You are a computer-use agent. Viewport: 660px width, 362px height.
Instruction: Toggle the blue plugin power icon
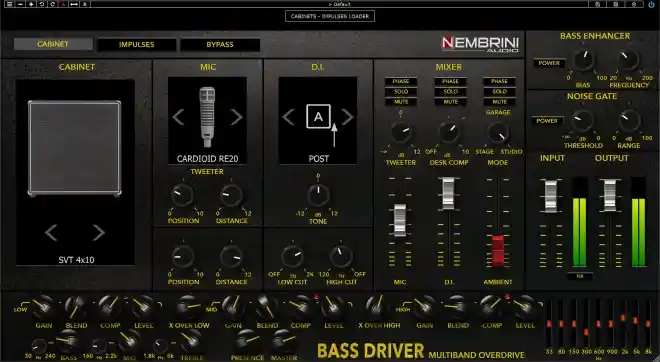tap(652, 4)
